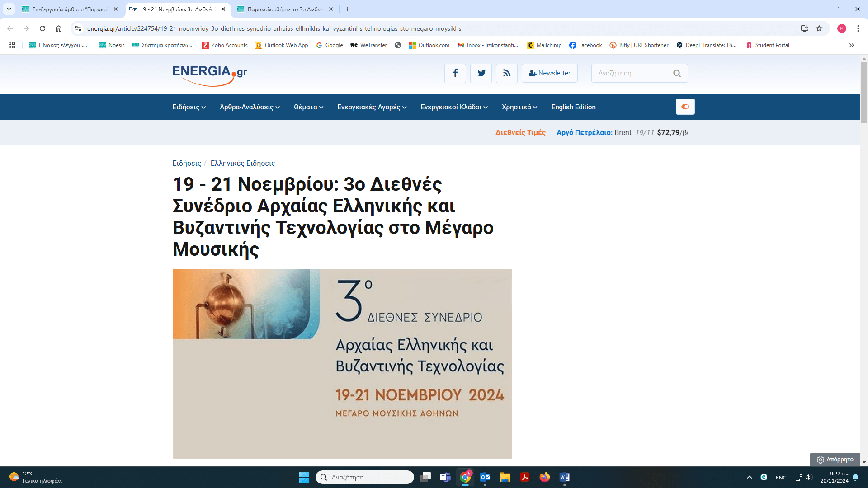The image size is (868, 488).
Task: Expand the Ενεργειακές Αγορές dropdown
Action: click(372, 107)
